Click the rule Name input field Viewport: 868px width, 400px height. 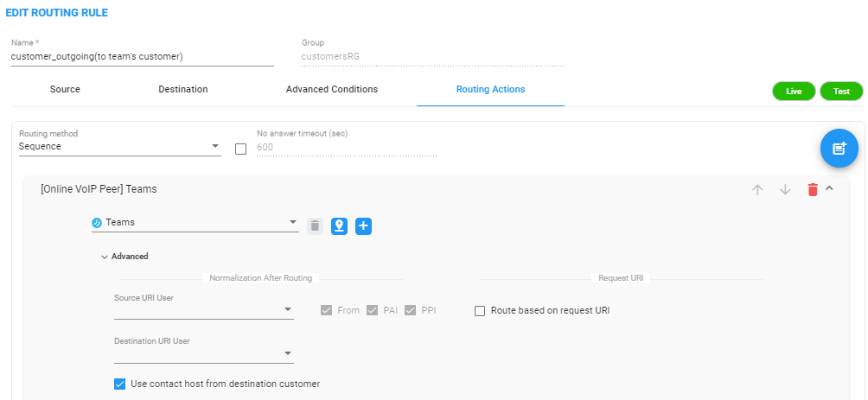click(143, 56)
